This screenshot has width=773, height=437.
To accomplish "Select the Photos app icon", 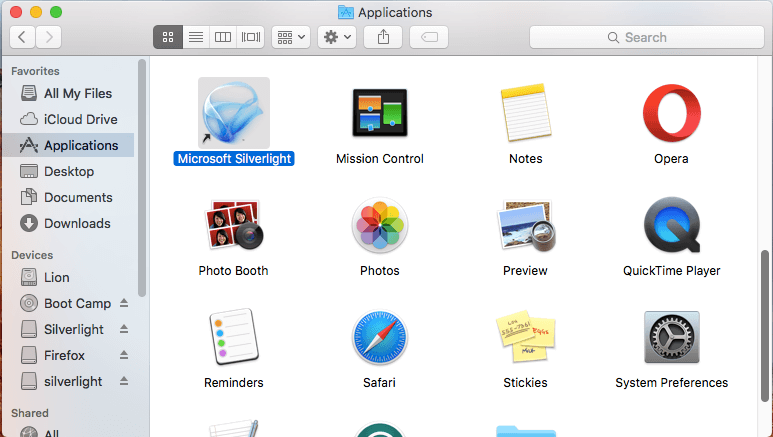I will 380,225.
